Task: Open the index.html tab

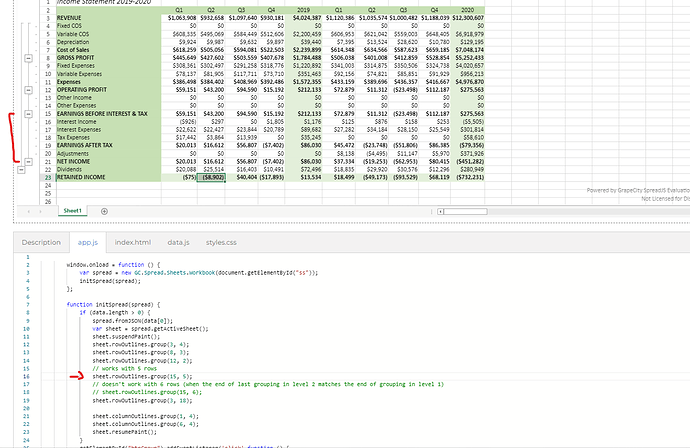Action: [132, 242]
